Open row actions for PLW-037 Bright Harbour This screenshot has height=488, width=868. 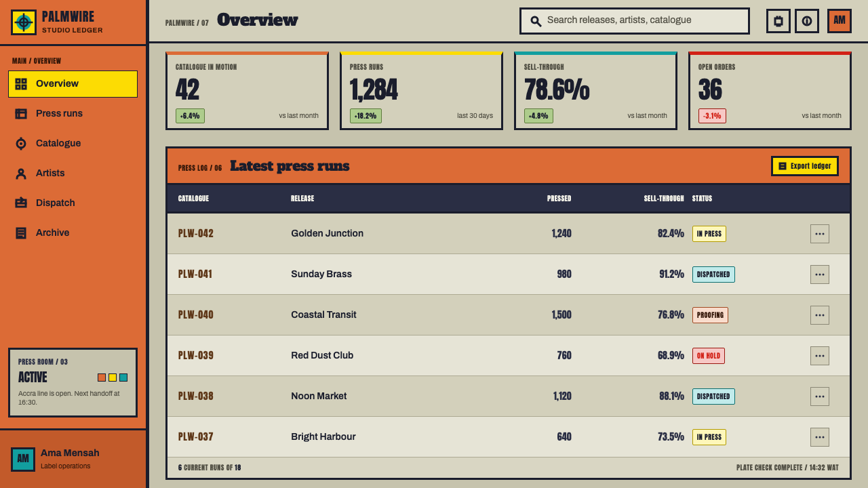tap(820, 437)
